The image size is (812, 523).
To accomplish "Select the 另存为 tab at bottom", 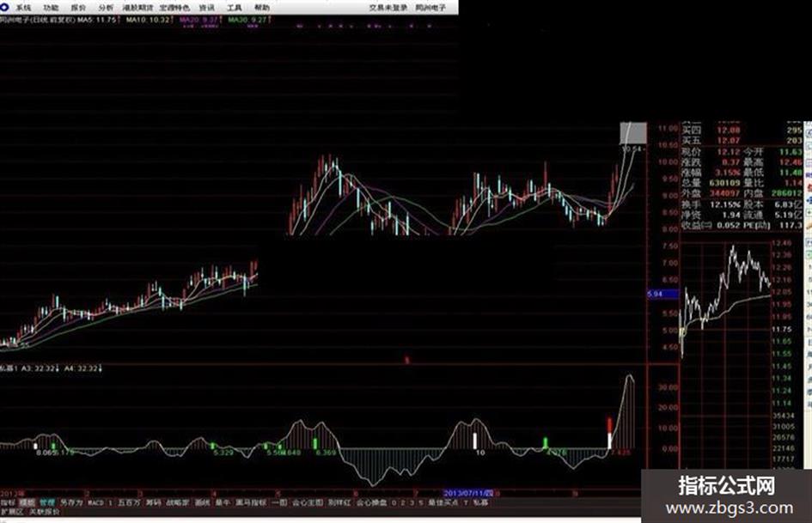I will pyautogui.click(x=71, y=502).
